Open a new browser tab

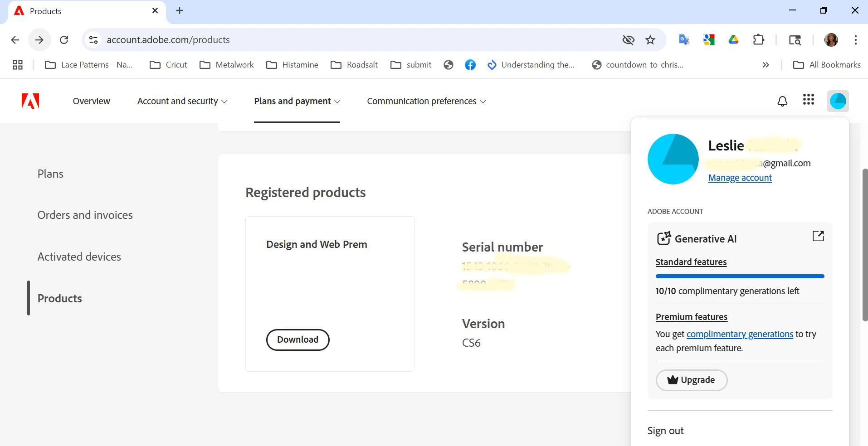coord(180,10)
